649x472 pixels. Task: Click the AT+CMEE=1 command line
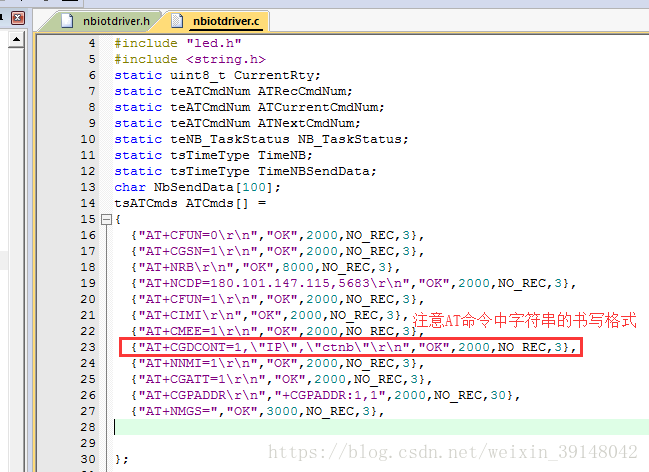[x=277, y=331]
